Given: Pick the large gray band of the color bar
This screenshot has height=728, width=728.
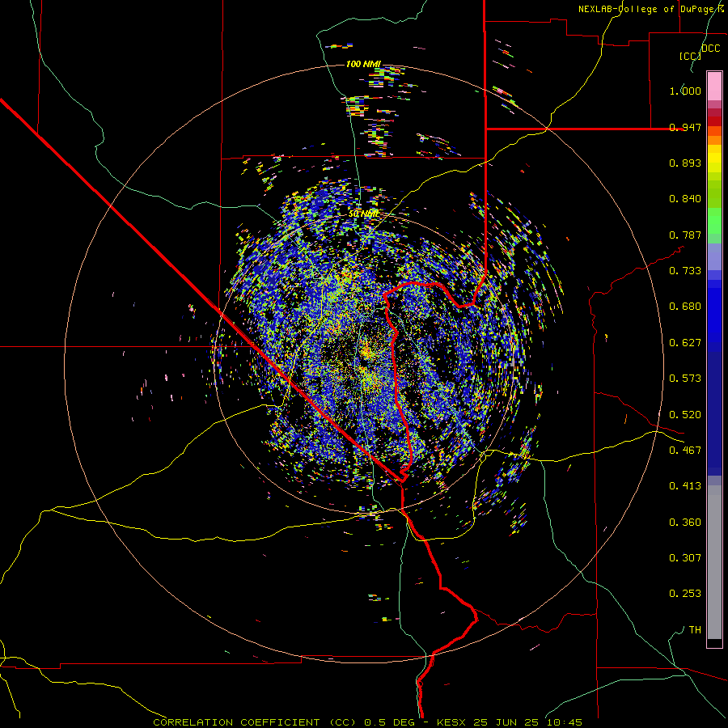Looking at the screenshot, I should [x=714, y=562].
